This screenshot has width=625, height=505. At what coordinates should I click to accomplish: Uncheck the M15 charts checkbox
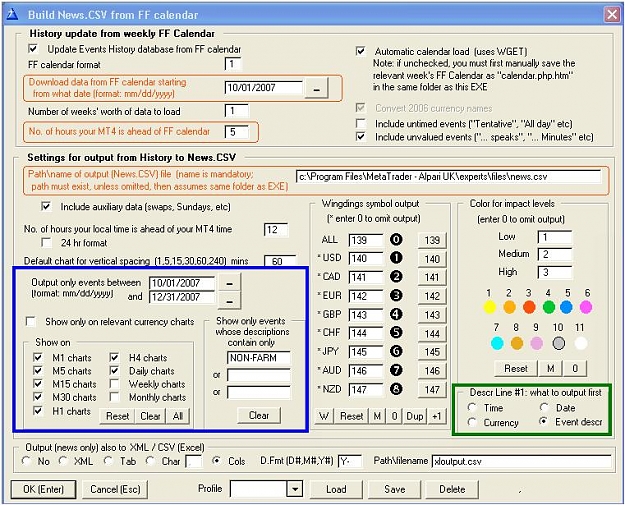click(x=38, y=384)
